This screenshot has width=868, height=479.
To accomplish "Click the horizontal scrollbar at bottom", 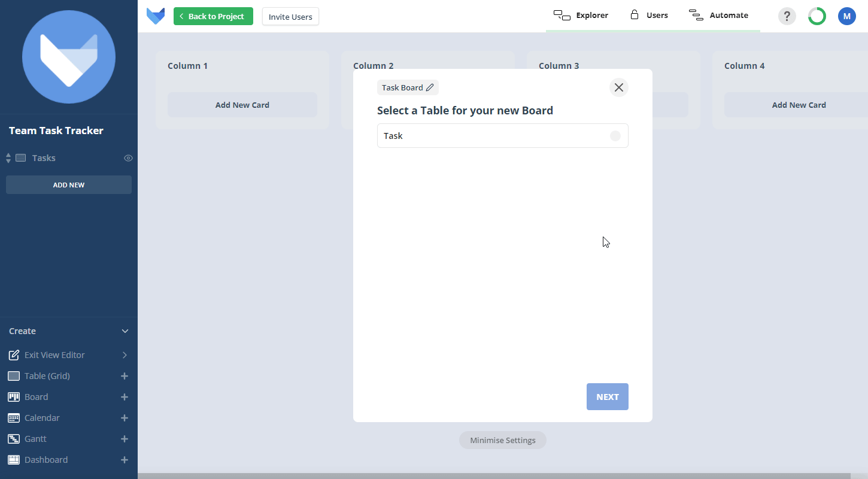I will click(494, 476).
